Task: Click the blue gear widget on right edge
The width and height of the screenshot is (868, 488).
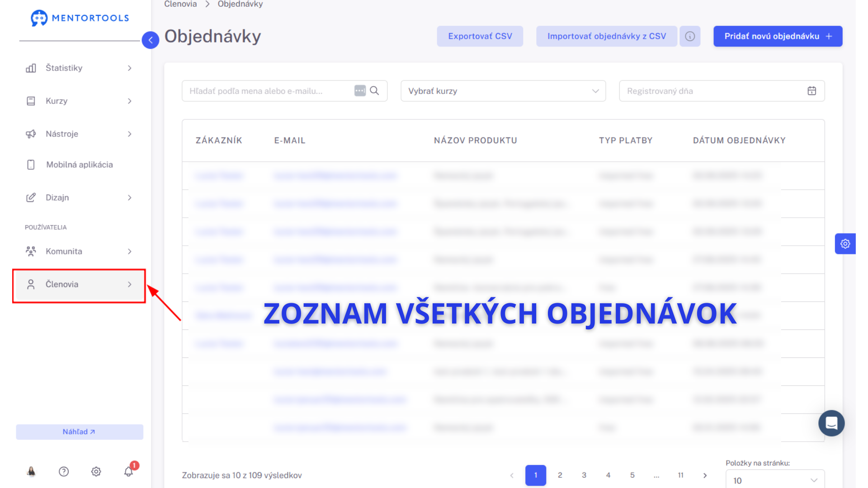Action: 845,244
